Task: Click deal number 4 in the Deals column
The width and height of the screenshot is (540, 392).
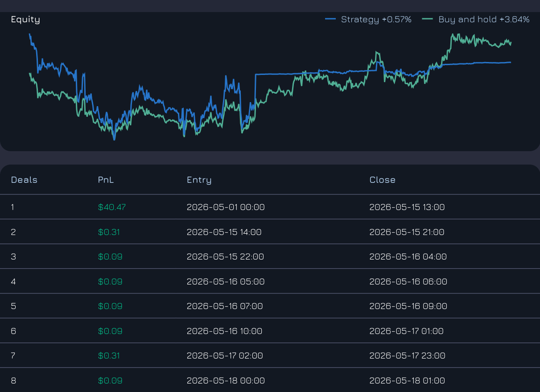Action: (13, 281)
